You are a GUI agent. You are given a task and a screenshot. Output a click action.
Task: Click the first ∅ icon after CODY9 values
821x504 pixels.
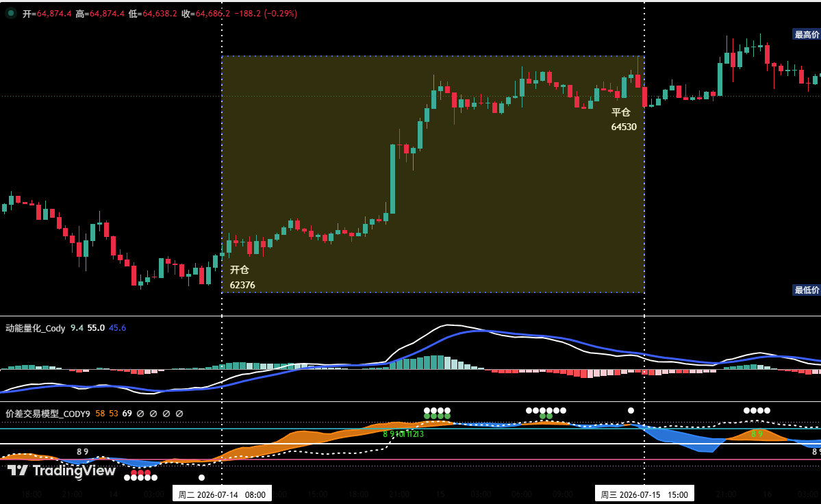pos(140,414)
